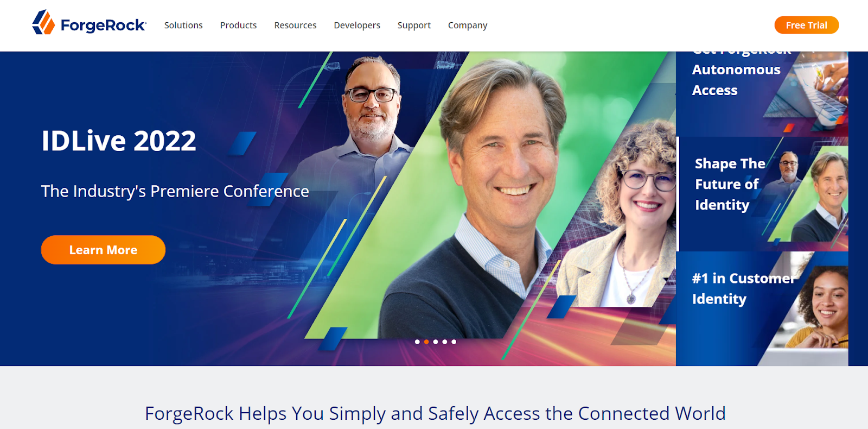Click the Free Trial button
The width and height of the screenshot is (868, 429).
click(x=806, y=25)
